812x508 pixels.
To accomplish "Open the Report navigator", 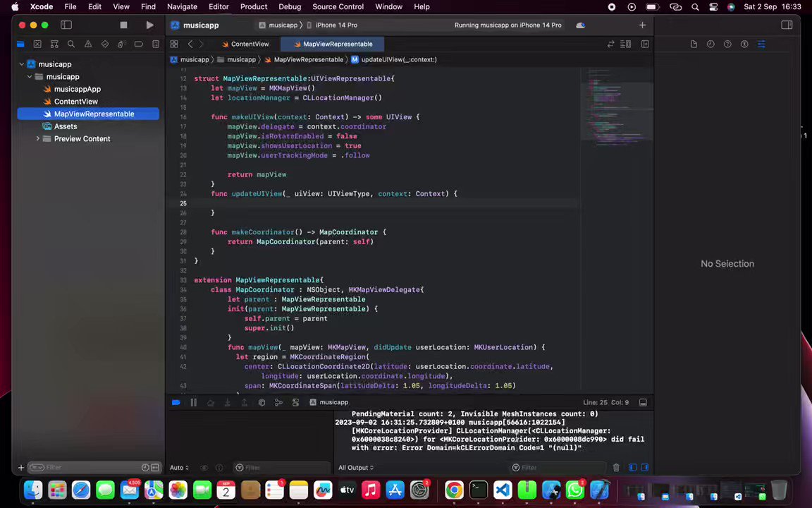I will click(x=156, y=44).
